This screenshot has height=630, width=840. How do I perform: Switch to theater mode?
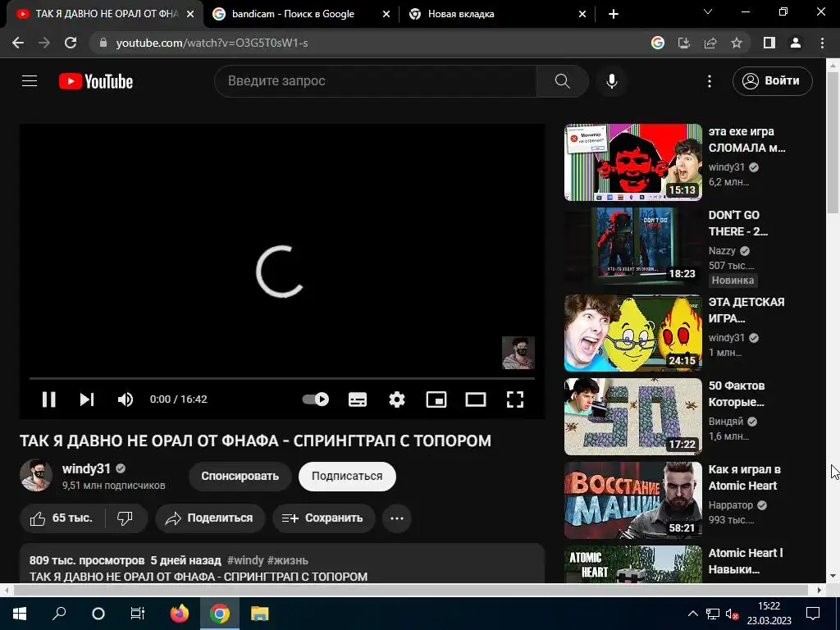(x=475, y=399)
